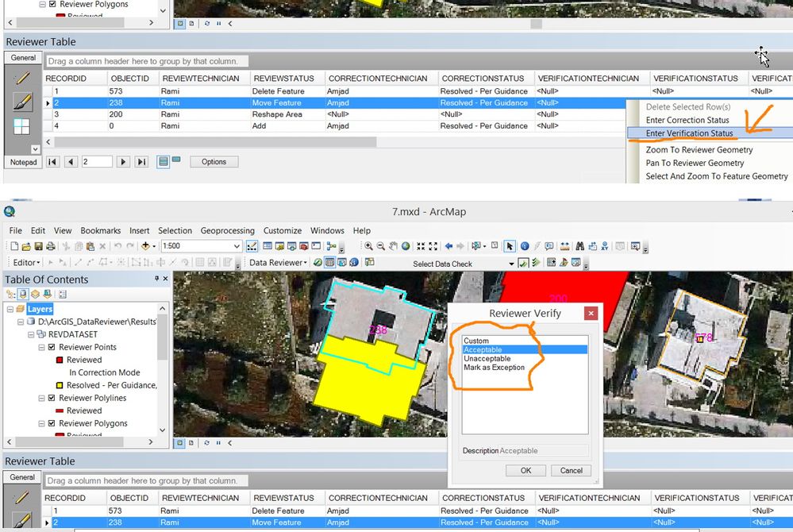Activate the Identify info tool
The width and height of the screenshot is (793, 532).
(x=524, y=247)
